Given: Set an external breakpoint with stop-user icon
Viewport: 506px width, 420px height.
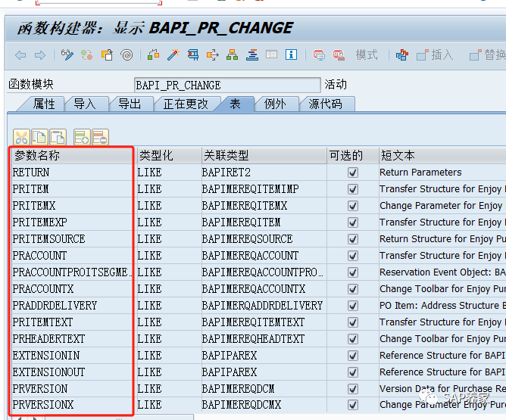Looking at the screenshot, I should (x=339, y=55).
